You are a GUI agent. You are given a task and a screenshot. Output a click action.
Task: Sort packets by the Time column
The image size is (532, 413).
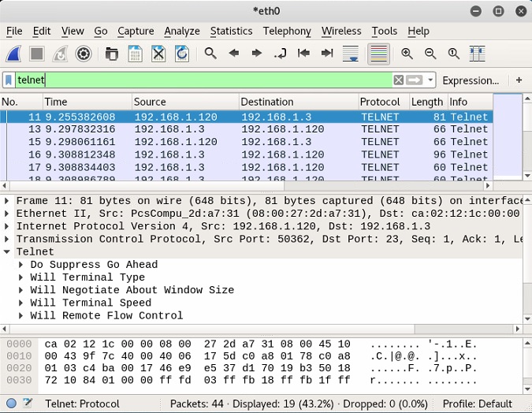click(x=87, y=102)
